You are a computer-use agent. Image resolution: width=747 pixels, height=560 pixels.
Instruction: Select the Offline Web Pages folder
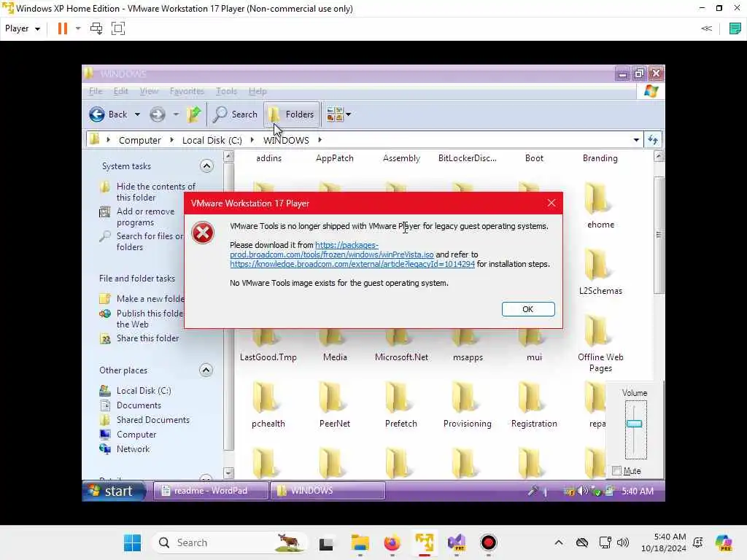[x=600, y=344]
